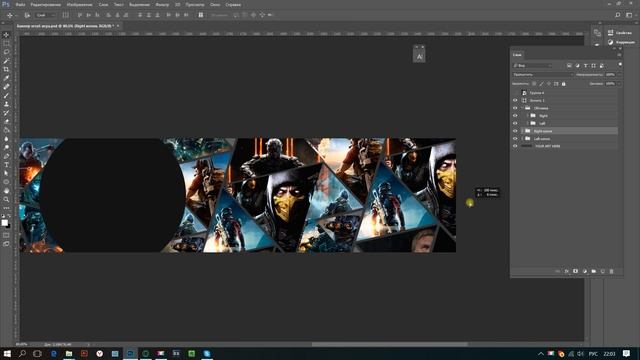Expand the Right panno group arrow
This screenshot has width=640, height=360.
pos(522,131)
